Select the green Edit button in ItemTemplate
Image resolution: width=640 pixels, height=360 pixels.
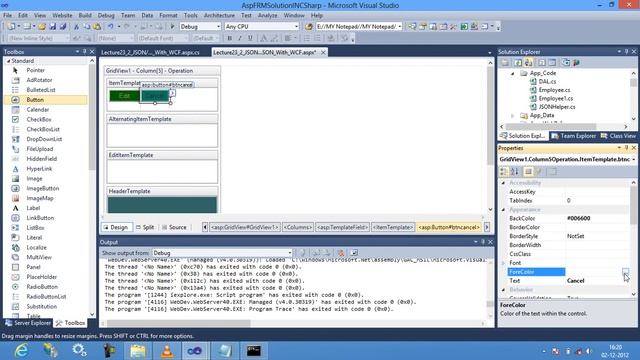124,96
